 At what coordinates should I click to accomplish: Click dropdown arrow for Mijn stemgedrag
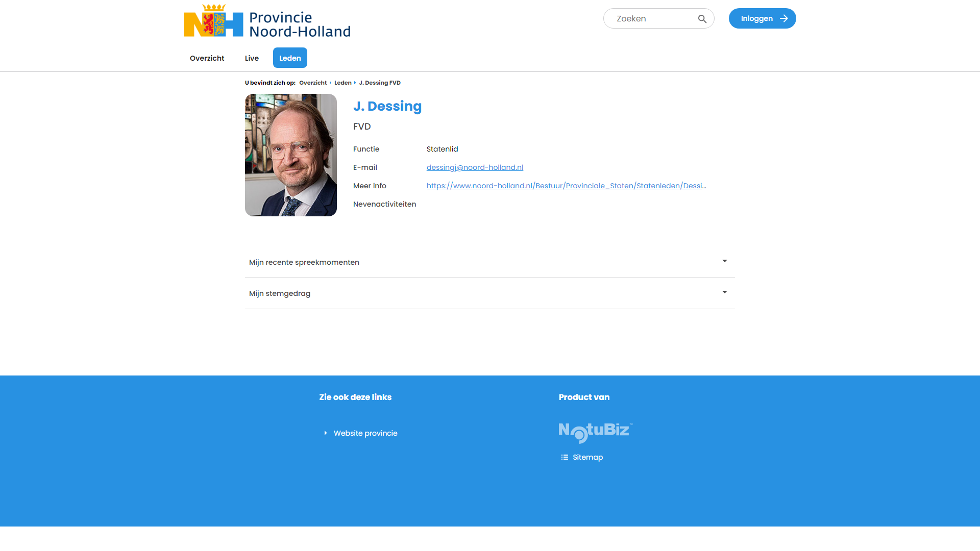[725, 292]
